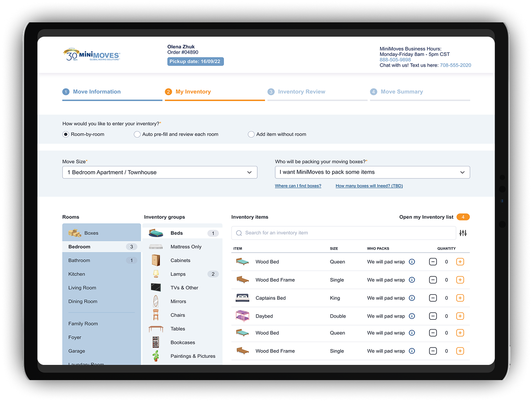532x402 pixels.
Task: Select Kitchen in the Rooms list
Action: click(77, 274)
